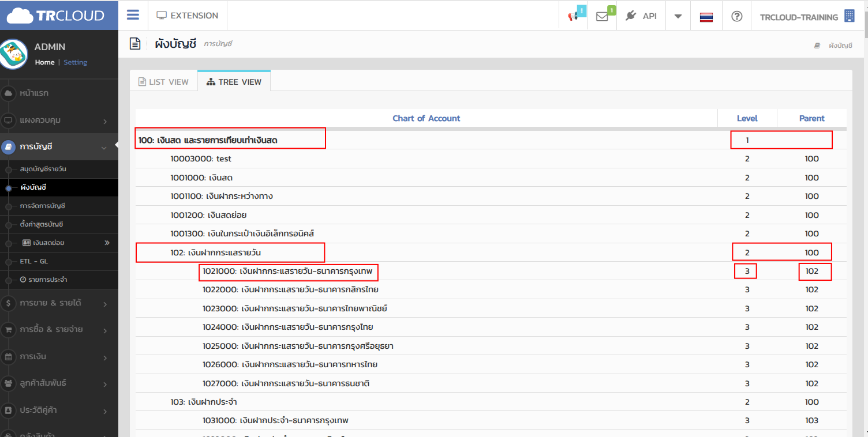Open รายการประจำ submenu item
This screenshot has width=868, height=437.
pos(43,280)
